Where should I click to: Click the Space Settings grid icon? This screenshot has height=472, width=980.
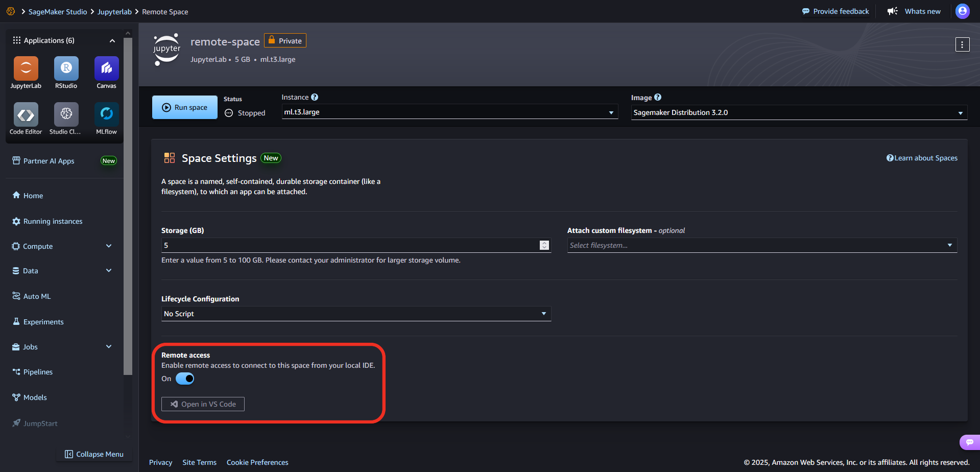pyautogui.click(x=170, y=158)
